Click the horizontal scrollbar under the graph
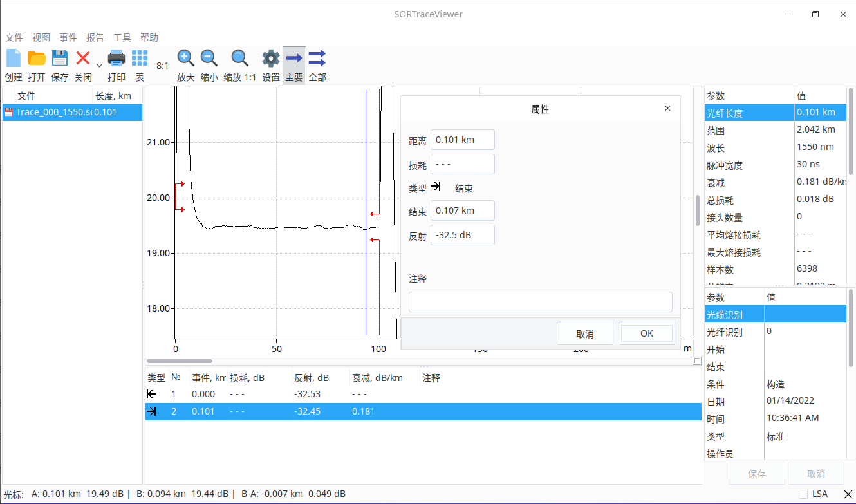This screenshot has height=504, width=856. coord(180,361)
